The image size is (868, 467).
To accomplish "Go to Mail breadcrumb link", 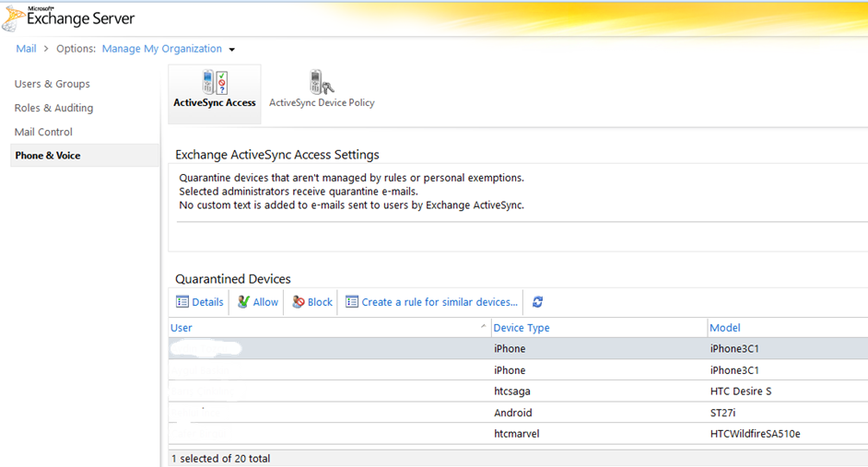I will pos(26,49).
